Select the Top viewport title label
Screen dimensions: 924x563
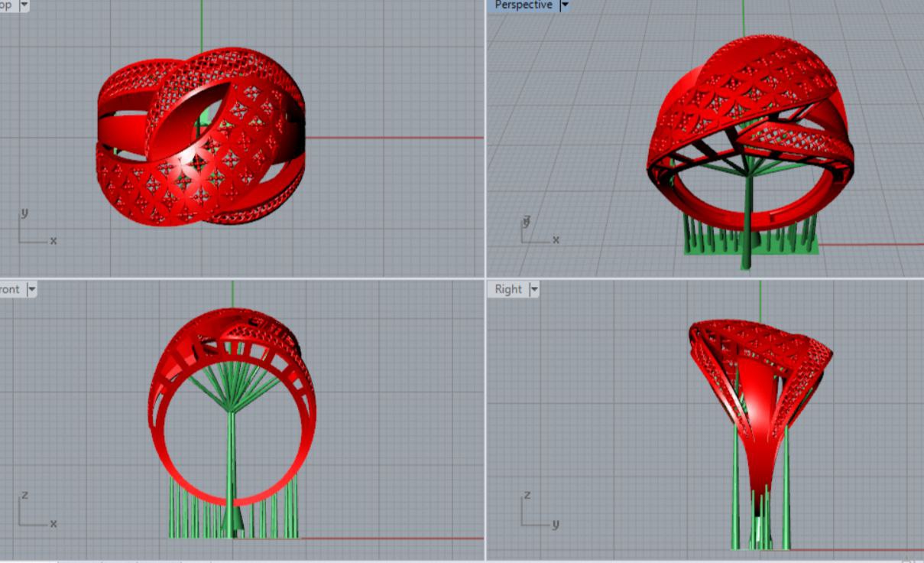(6, 5)
